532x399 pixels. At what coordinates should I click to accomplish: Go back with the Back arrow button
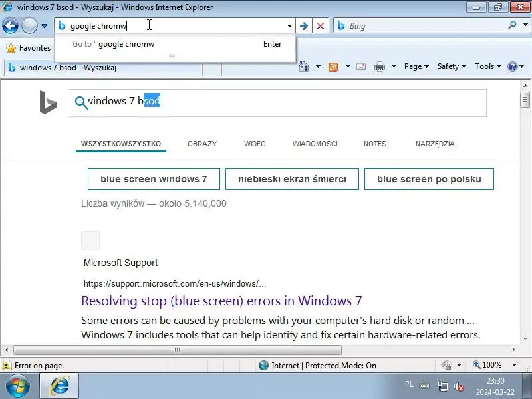pos(10,25)
